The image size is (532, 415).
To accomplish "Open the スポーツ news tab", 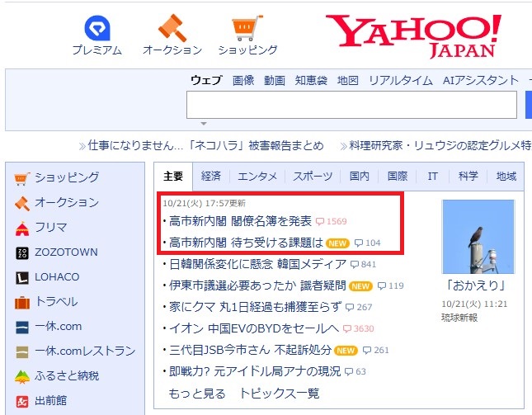I will [x=313, y=177].
